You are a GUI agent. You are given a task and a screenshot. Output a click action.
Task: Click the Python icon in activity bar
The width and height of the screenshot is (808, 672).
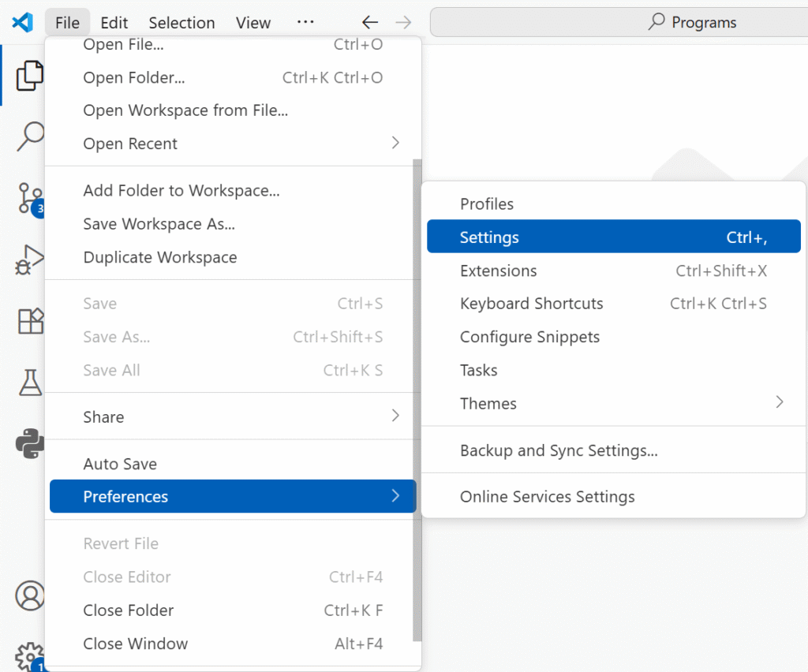pyautogui.click(x=30, y=444)
